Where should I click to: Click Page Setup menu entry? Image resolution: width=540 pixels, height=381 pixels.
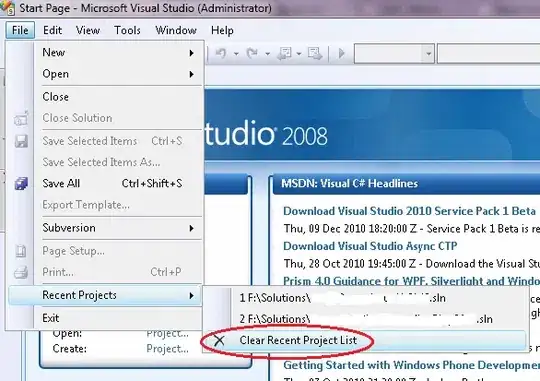click(118, 251)
